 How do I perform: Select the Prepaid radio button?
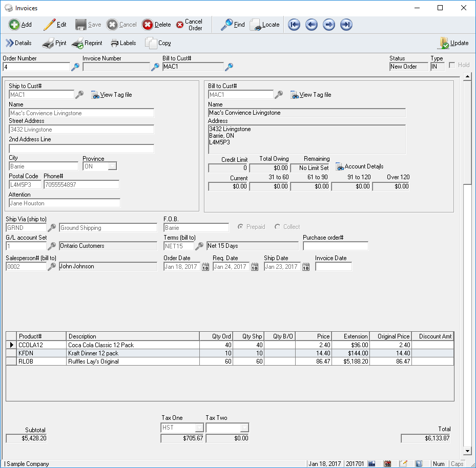click(x=240, y=227)
